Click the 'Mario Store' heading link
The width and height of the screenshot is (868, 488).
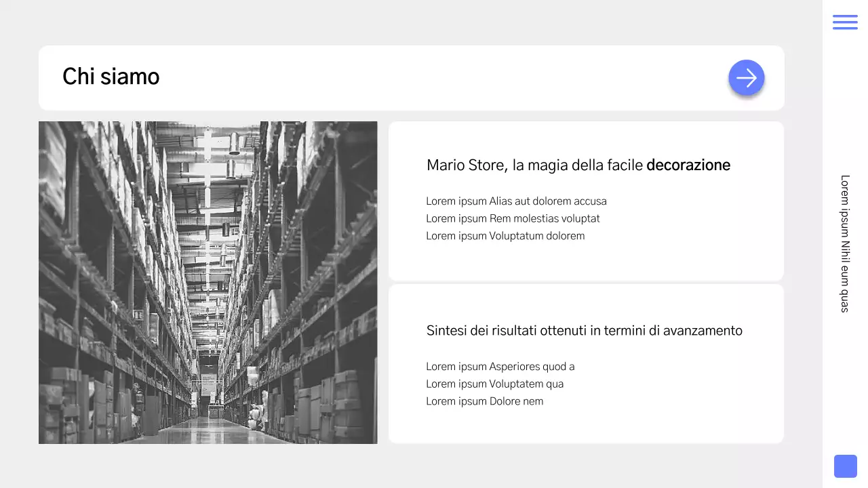click(x=578, y=165)
